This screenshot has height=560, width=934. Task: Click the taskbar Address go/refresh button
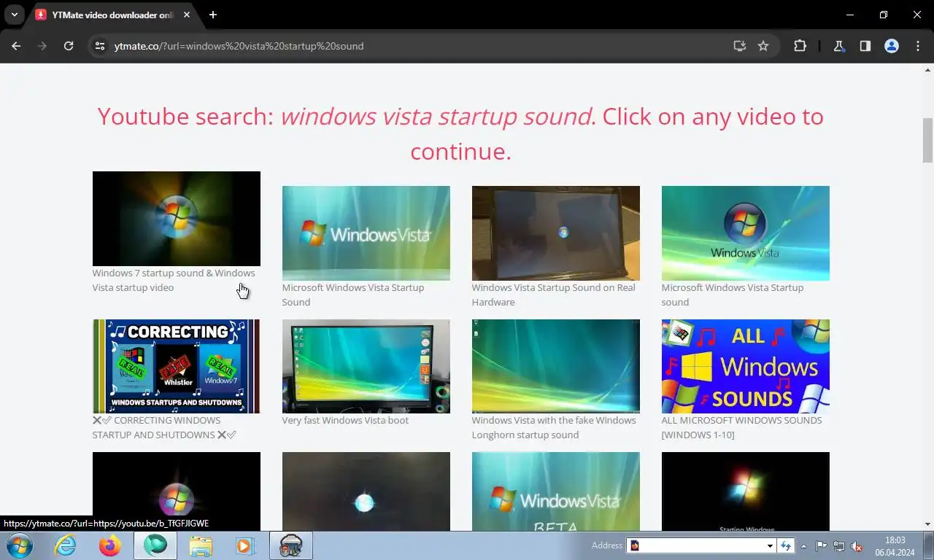[x=786, y=545]
